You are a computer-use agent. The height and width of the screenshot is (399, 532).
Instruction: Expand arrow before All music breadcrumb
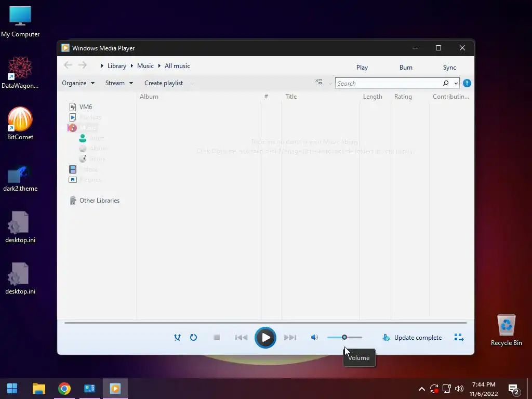pos(159,66)
